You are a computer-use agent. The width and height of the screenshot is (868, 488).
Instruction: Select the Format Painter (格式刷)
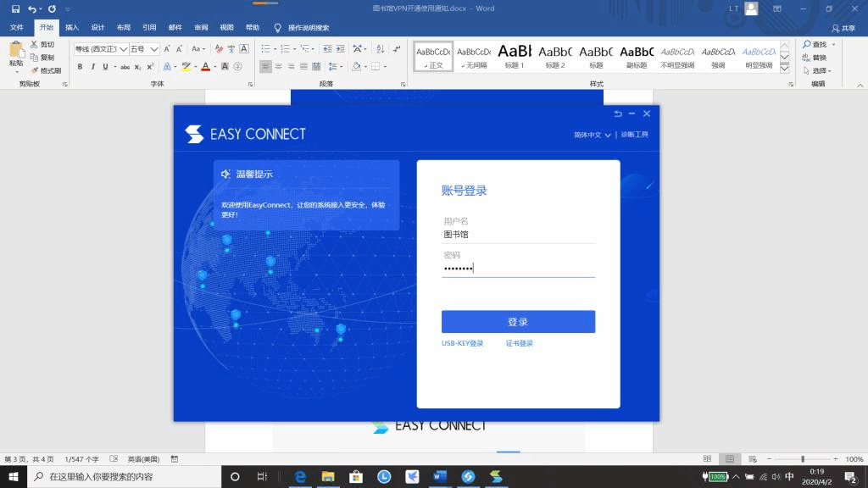(x=46, y=71)
